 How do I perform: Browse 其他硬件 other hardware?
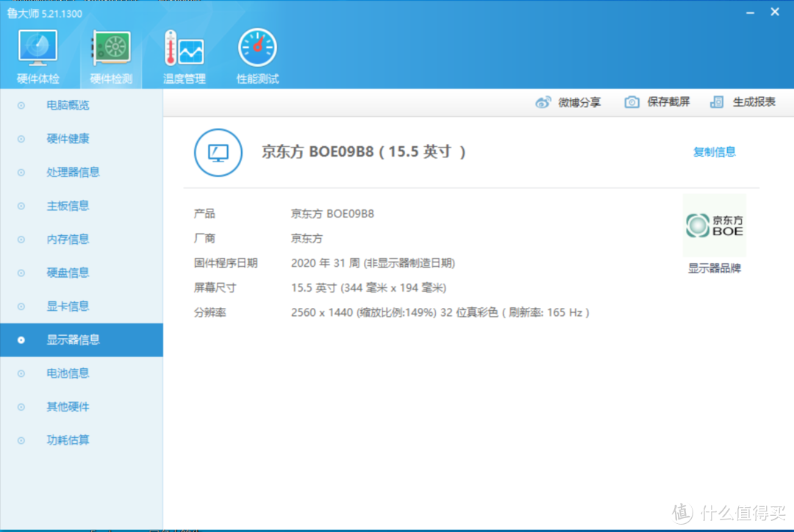tap(68, 406)
